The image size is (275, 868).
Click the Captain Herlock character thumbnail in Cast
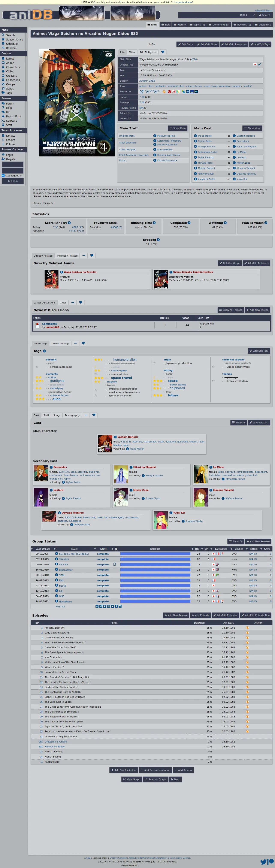(x=105, y=444)
